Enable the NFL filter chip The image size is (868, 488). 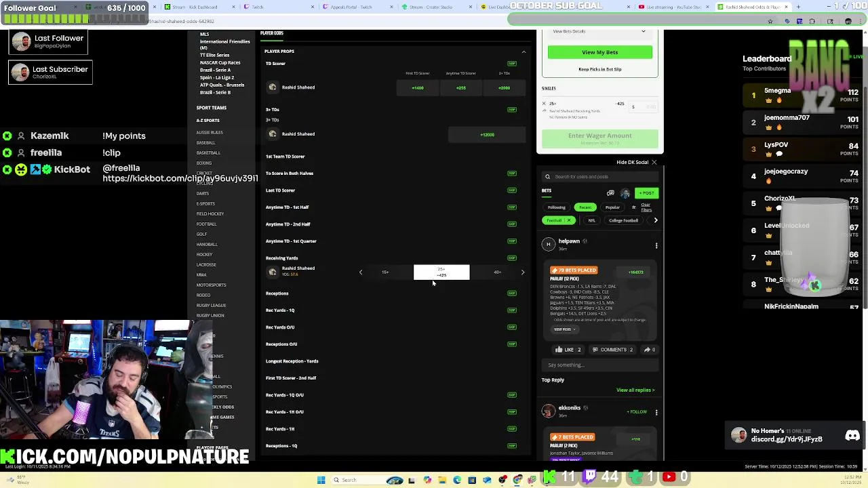[591, 221]
